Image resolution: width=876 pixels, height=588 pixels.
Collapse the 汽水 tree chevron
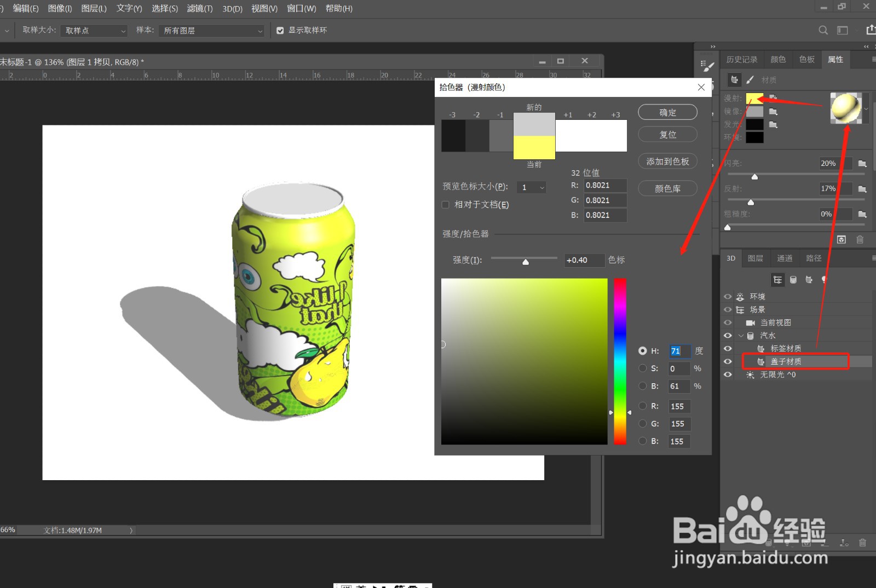click(x=741, y=336)
